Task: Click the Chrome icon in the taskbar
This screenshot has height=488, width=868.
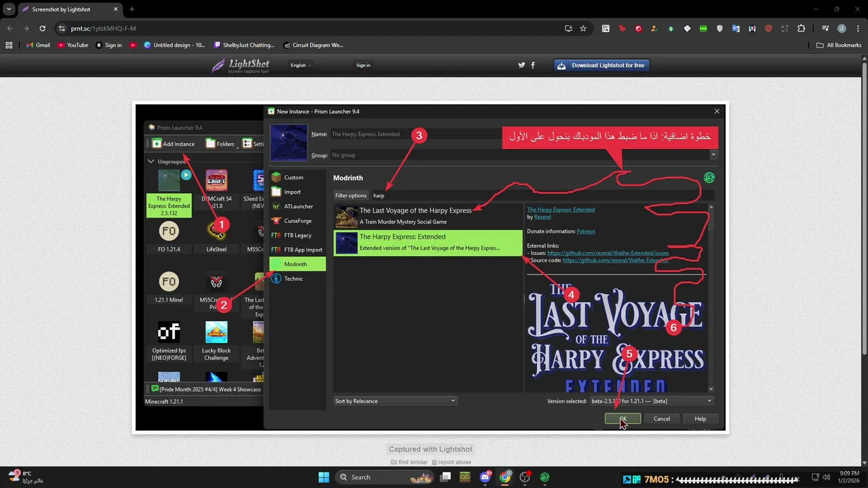Action: [x=505, y=477]
